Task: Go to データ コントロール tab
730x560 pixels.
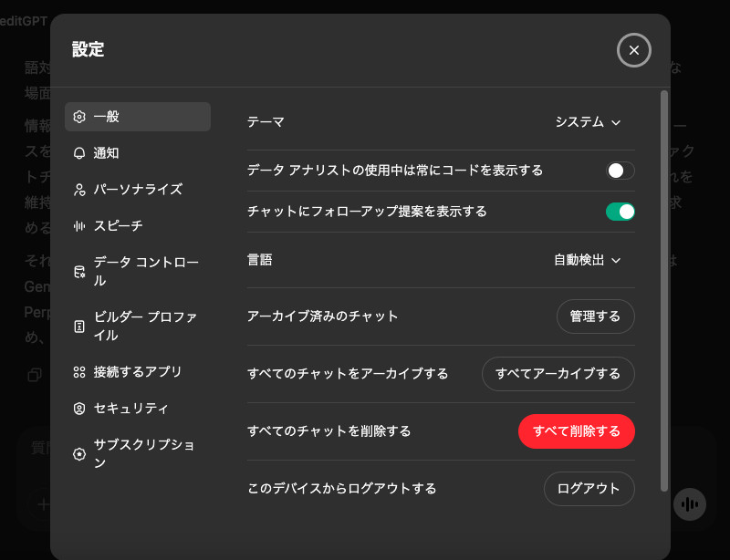Action: pyautogui.click(x=138, y=272)
